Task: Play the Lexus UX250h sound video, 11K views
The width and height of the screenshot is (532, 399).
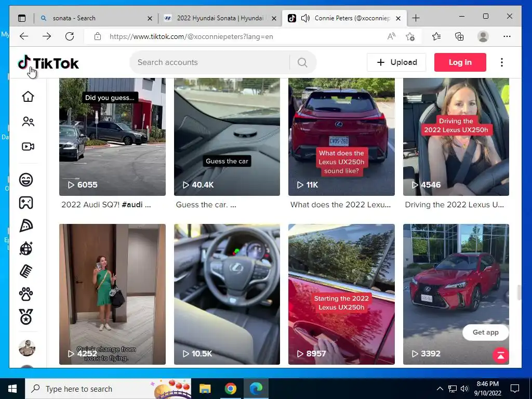Action: pyautogui.click(x=341, y=137)
